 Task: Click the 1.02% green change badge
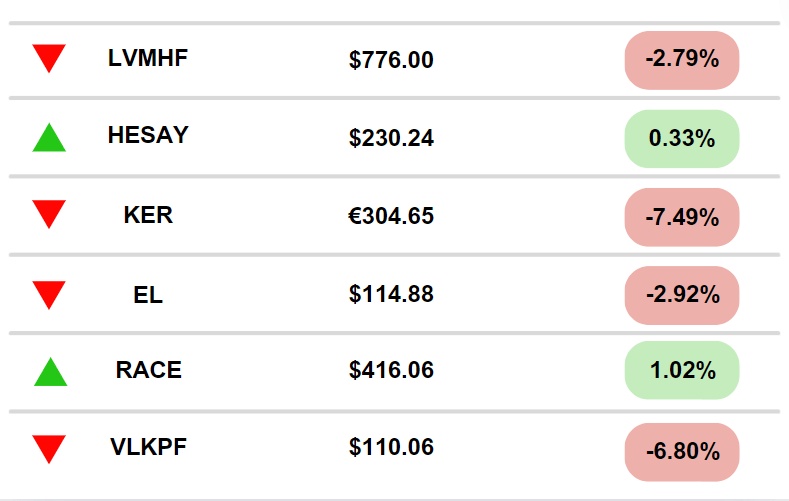click(x=682, y=370)
